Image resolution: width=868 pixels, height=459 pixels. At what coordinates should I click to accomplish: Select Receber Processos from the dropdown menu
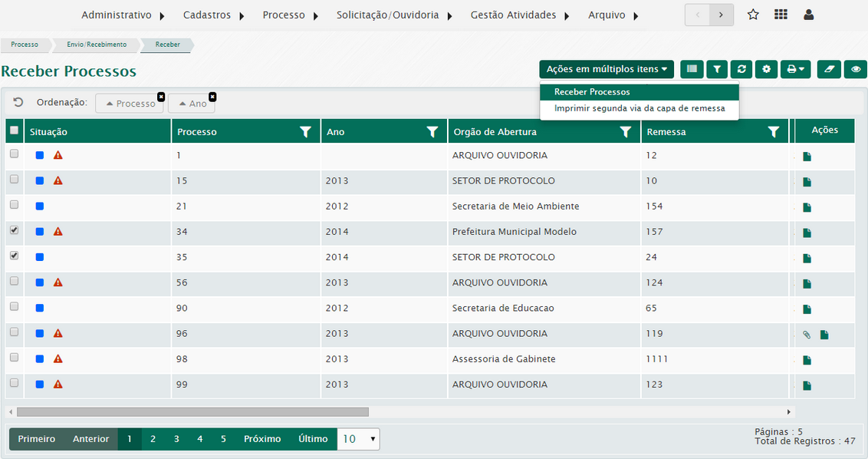tap(592, 92)
